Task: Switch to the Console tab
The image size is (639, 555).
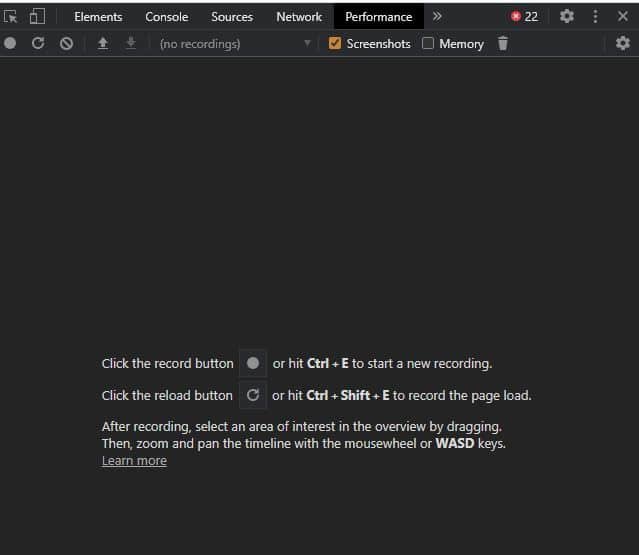Action: point(166,16)
